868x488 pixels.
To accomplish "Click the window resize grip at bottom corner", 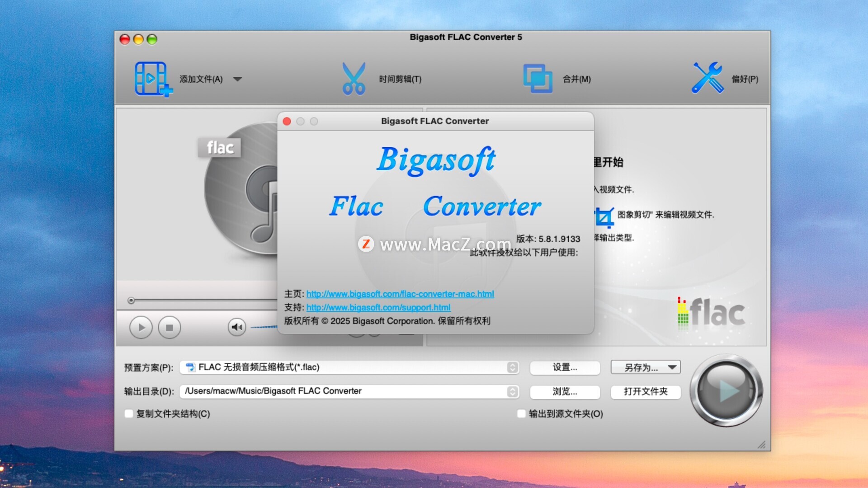I will tap(762, 445).
